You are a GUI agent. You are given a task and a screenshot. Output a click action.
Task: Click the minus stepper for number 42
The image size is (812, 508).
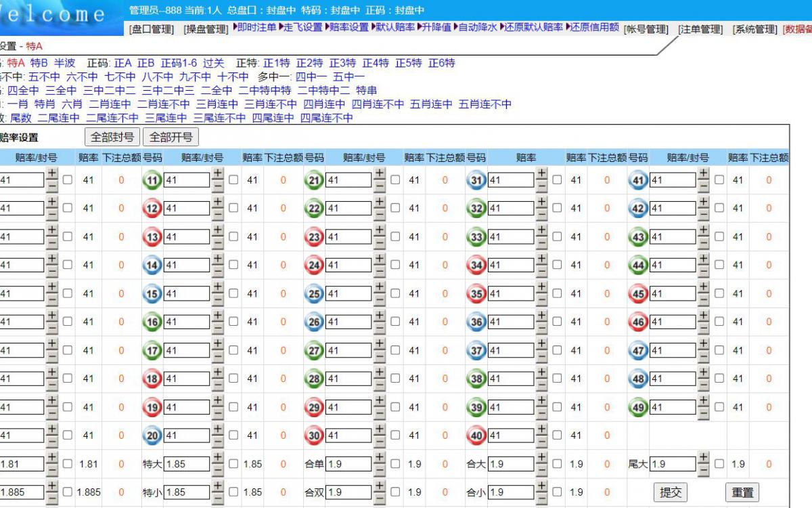pos(704,215)
